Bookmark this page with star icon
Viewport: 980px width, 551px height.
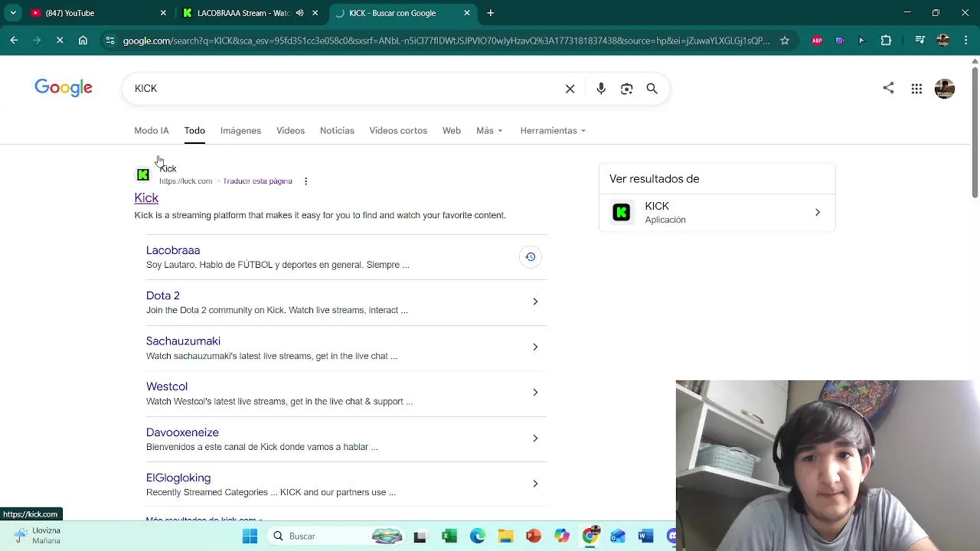tap(785, 41)
